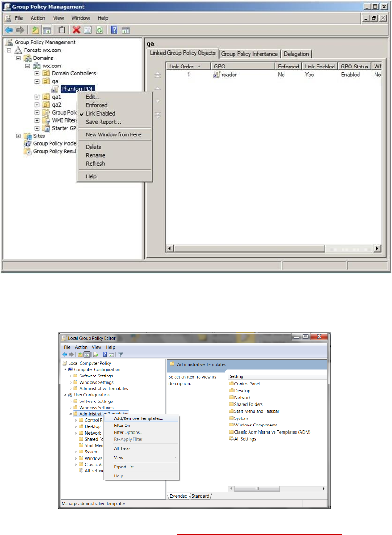
Task: Click Back arrow in Local Group Policy Editor toolbar
Action: point(65,354)
